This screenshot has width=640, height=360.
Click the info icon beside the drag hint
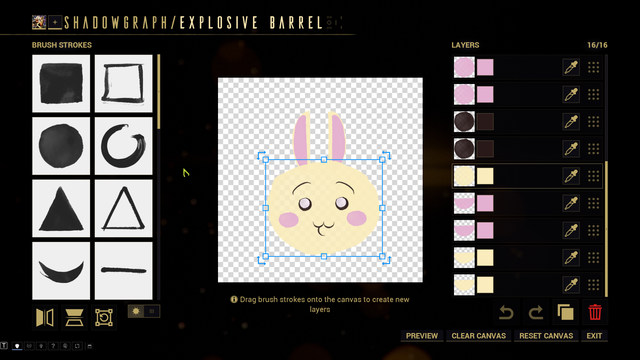234,299
